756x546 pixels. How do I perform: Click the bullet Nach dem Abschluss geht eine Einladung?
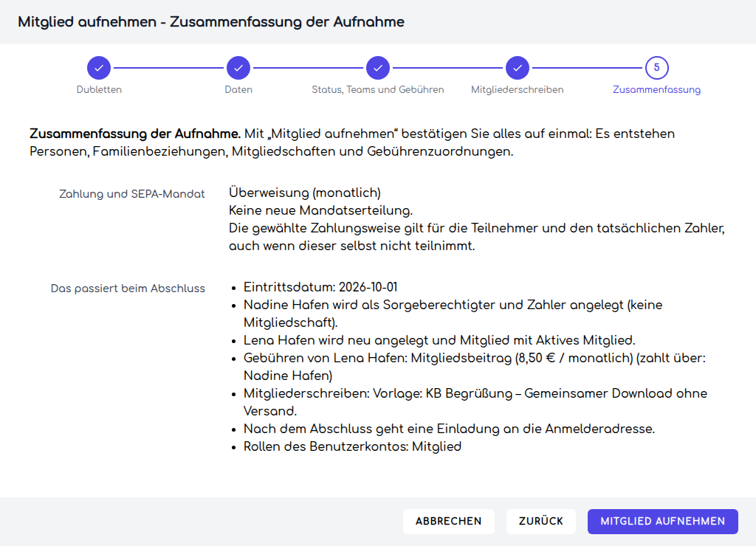click(449, 429)
